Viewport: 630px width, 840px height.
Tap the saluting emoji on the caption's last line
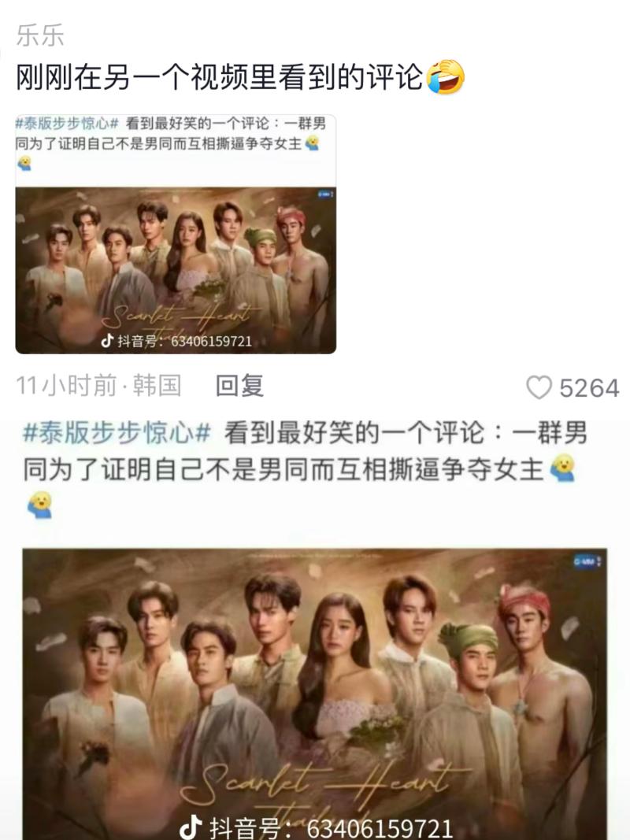(39, 505)
